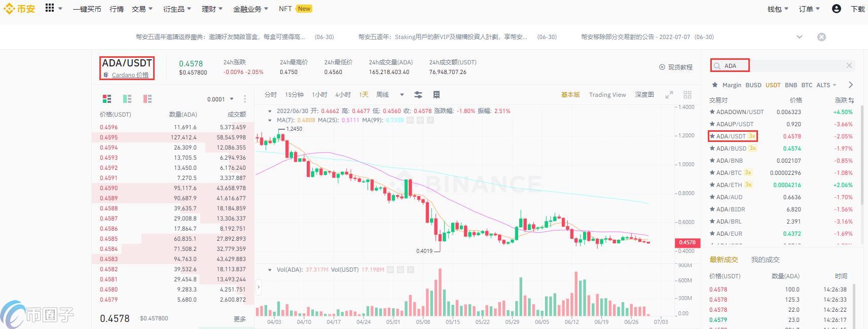Click the ADA pair search field

(x=781, y=65)
